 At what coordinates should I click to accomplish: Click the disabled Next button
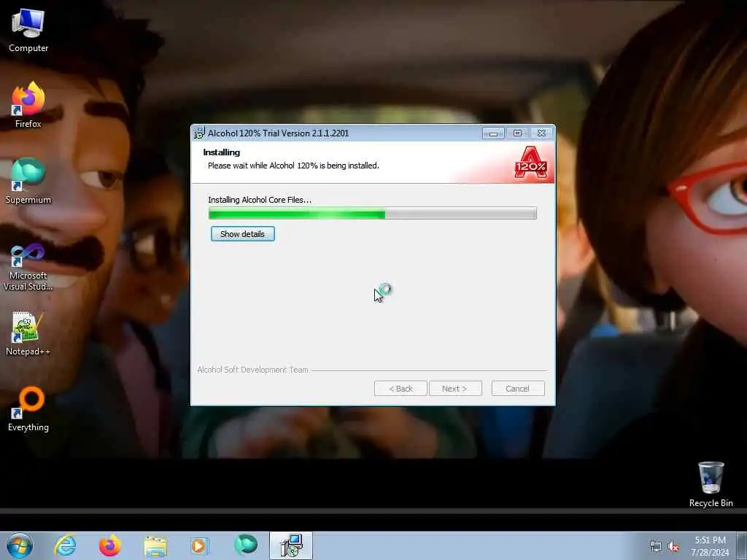coord(455,389)
